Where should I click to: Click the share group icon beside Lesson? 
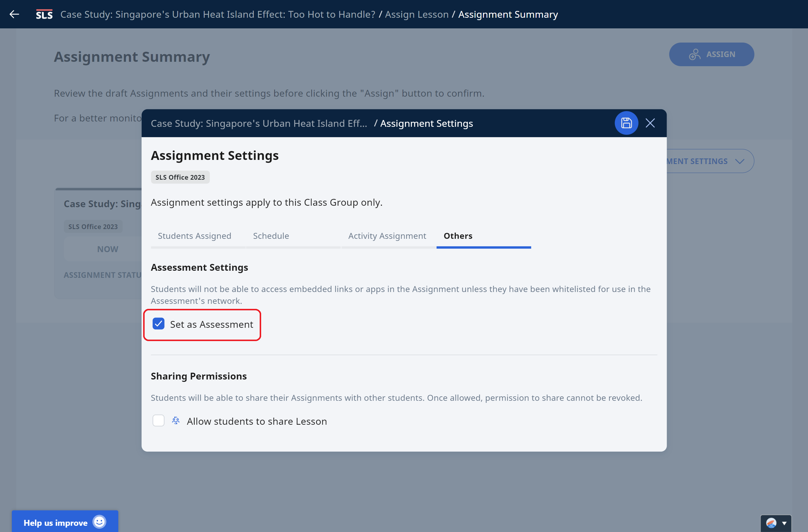click(175, 421)
